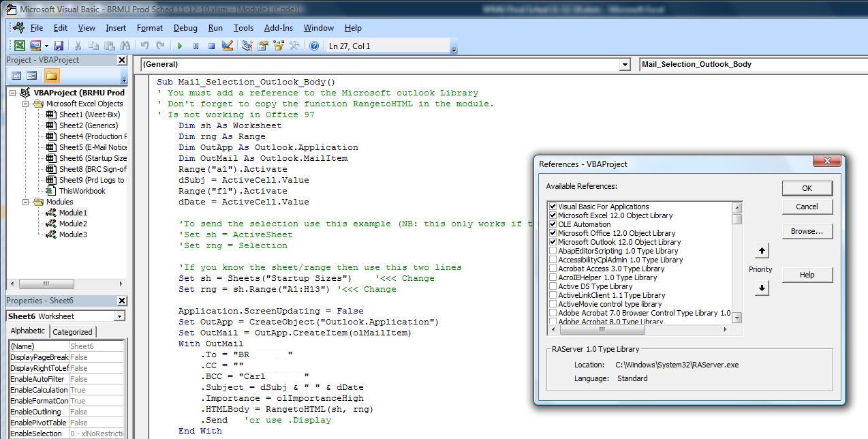This screenshot has height=439, width=868.
Task: Click the Find binoculars icon
Action: pos(125,46)
